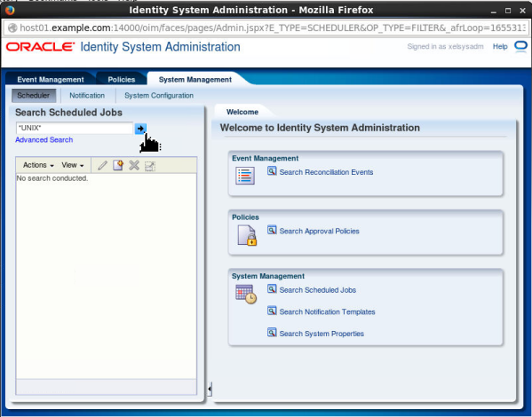Viewport: 532px width, 417px height.
Task: Open Search Approval Policies link
Action: coord(319,232)
